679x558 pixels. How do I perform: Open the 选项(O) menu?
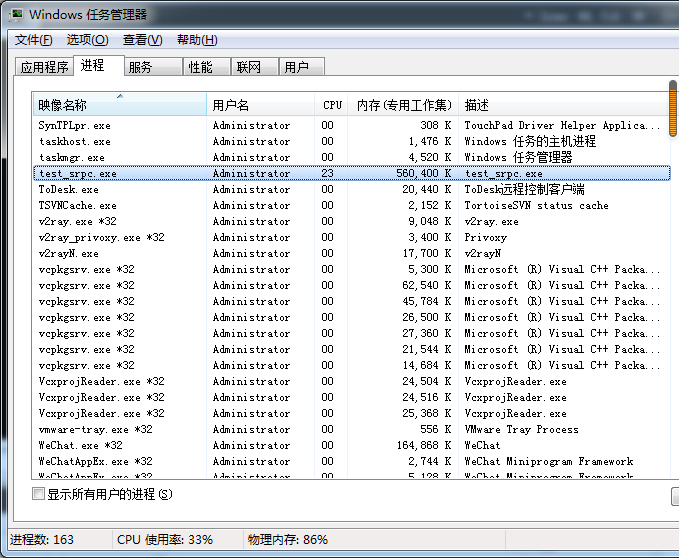pos(87,40)
